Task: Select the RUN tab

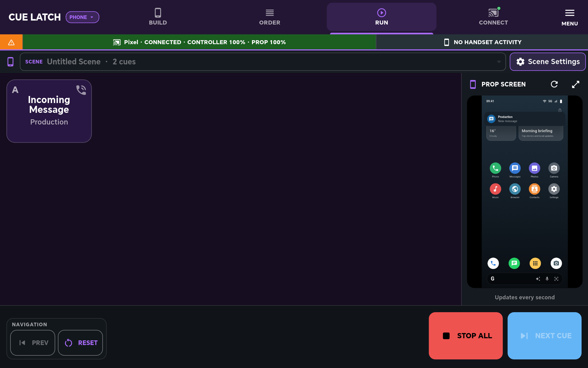Action: (x=381, y=17)
